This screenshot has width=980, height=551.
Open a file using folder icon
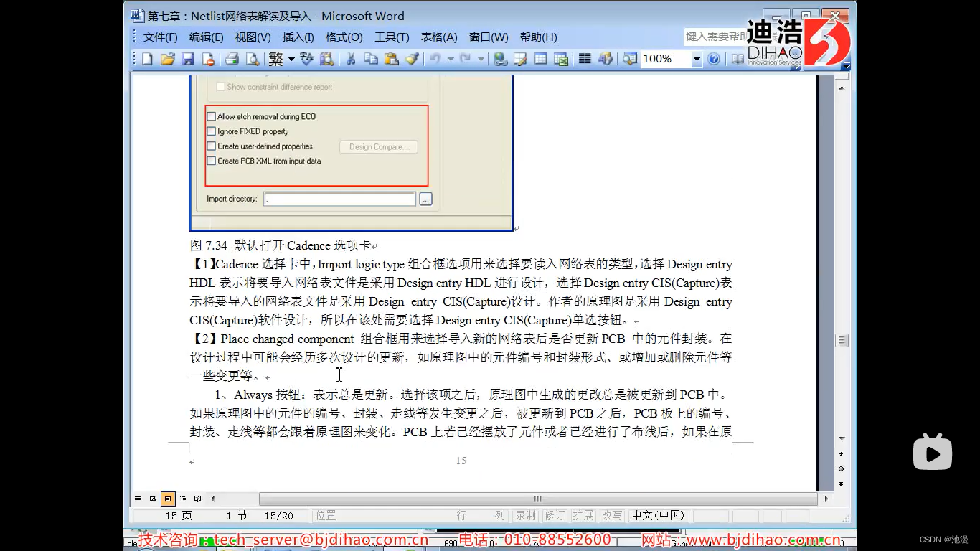[167, 59]
